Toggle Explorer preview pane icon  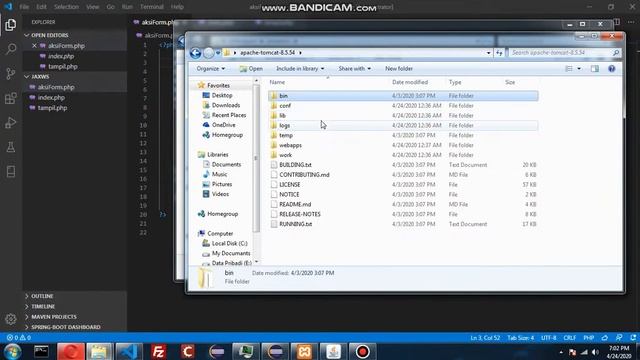(x=595, y=69)
